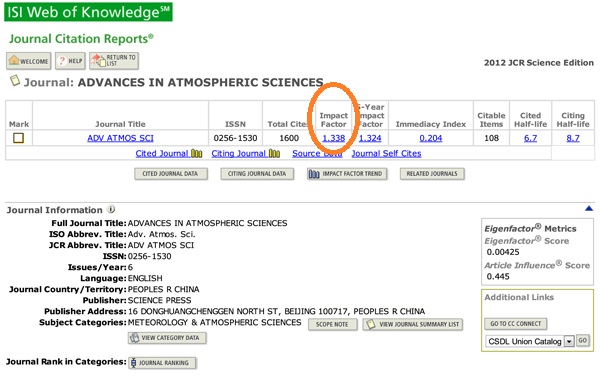Open the Journal Self Cites link

point(386,153)
